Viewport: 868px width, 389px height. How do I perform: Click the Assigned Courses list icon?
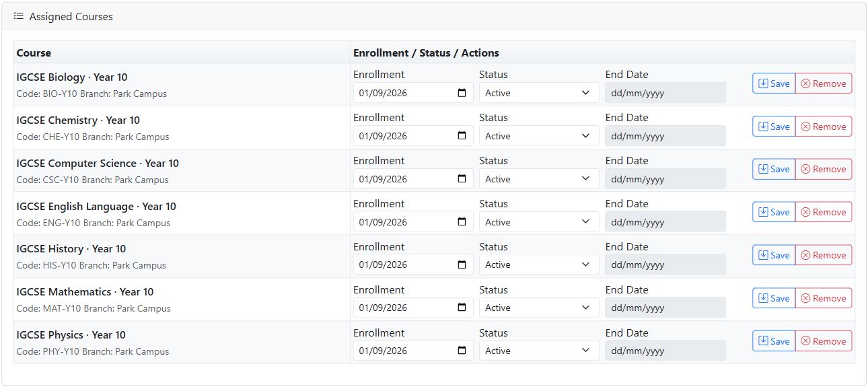coord(19,16)
